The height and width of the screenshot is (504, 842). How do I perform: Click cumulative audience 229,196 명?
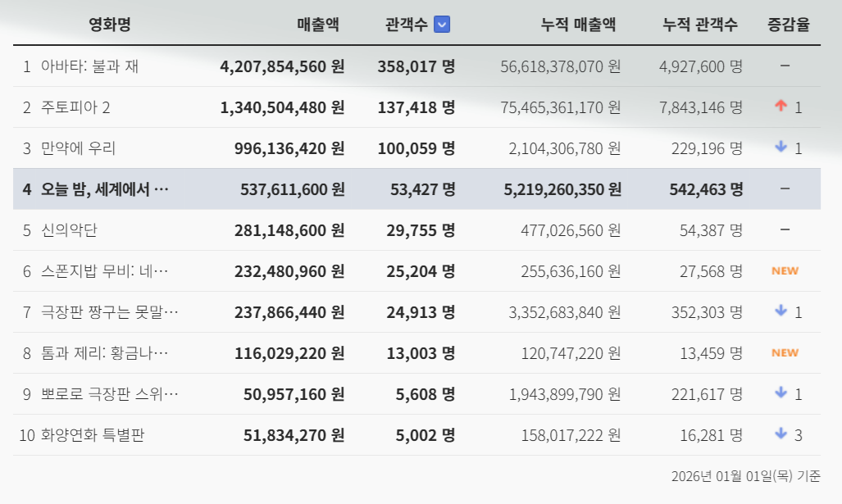[708, 148]
